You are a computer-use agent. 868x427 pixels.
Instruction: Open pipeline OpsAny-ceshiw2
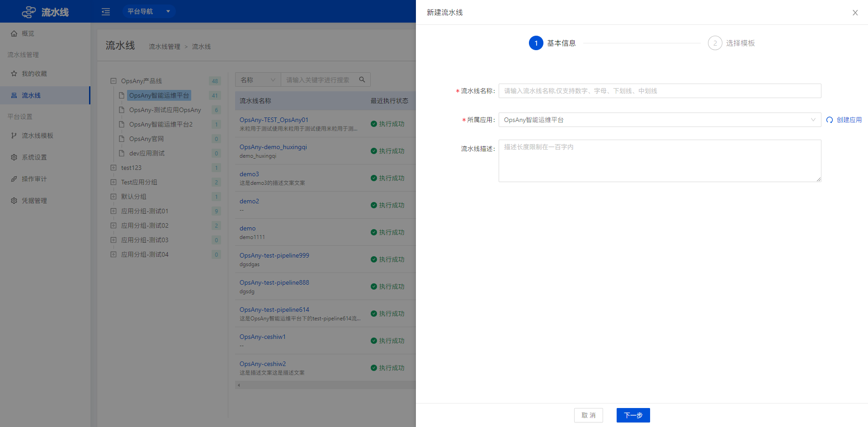pos(263,364)
